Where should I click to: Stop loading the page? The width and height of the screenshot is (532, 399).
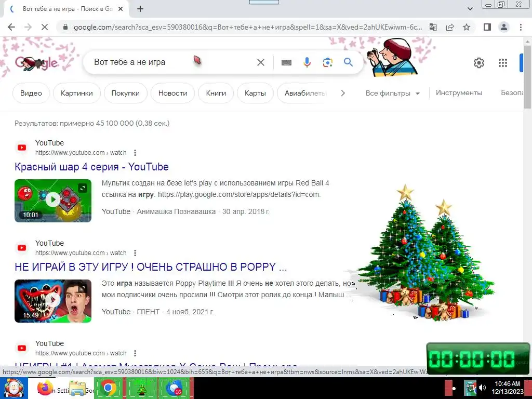[45, 27]
